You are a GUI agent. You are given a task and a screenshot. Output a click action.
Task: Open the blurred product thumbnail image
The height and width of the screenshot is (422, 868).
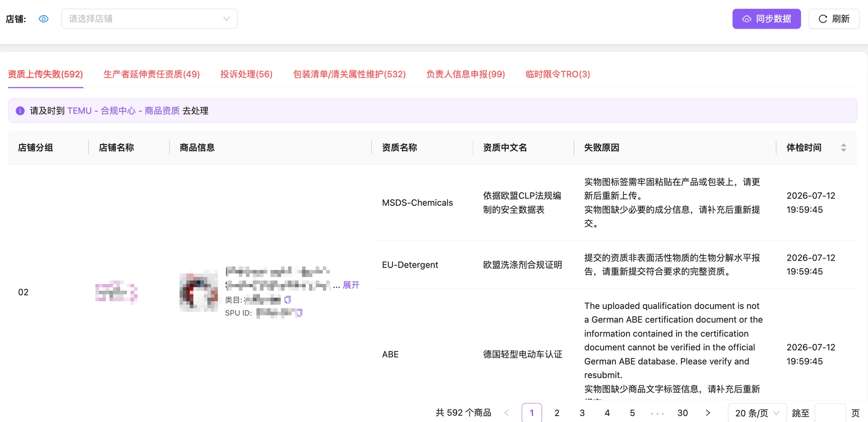point(199,292)
